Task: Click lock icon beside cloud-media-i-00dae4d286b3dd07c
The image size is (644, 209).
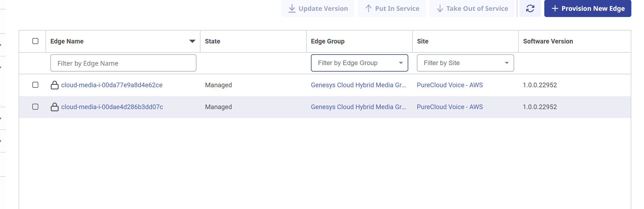Action: coord(55,107)
